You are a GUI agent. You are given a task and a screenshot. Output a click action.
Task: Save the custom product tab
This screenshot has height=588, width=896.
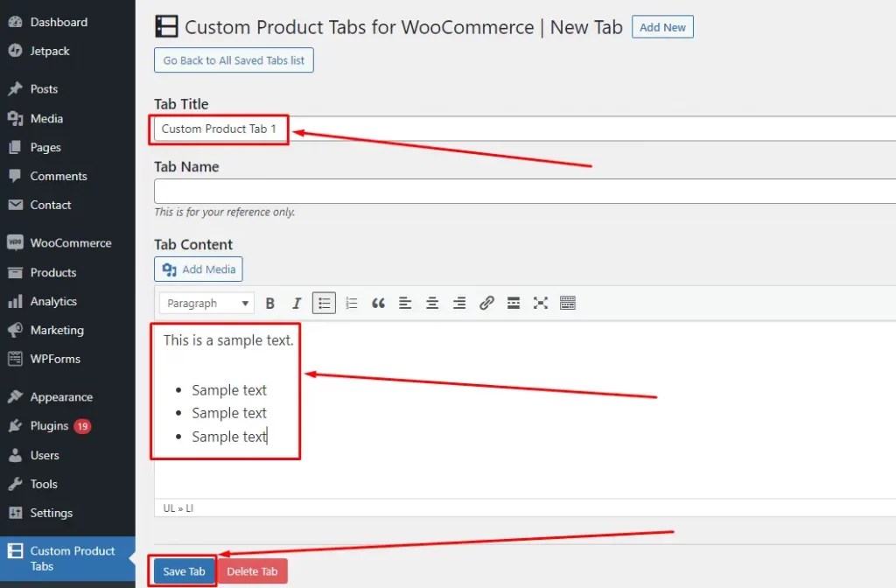pos(183,570)
